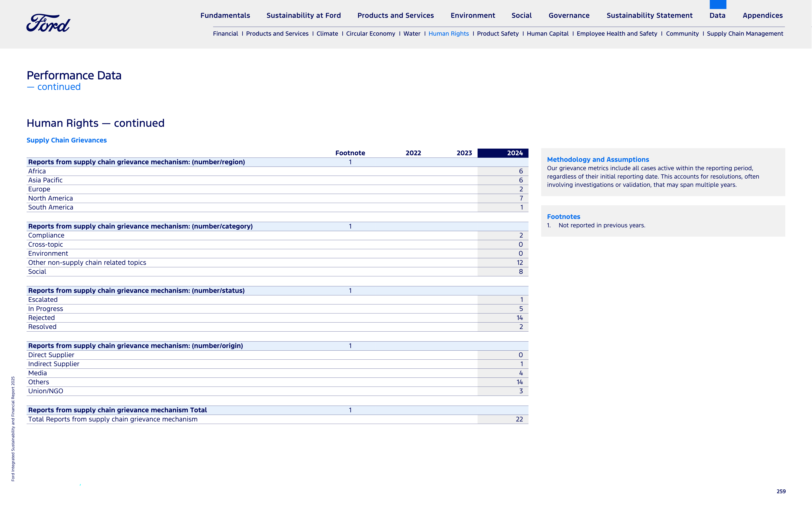Go to the Financial data section
Image resolution: width=812 pixels, height=508 pixels.
click(x=225, y=34)
